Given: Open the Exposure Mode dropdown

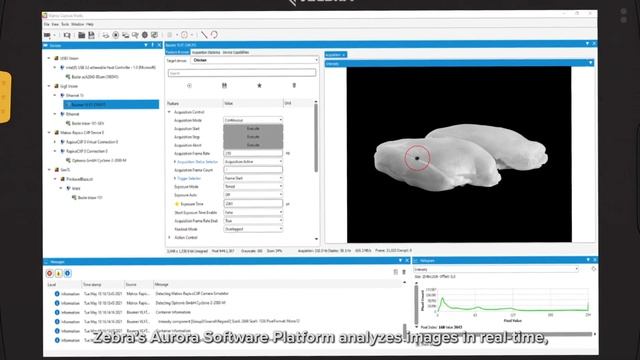Looking at the screenshot, I should click(253, 187).
